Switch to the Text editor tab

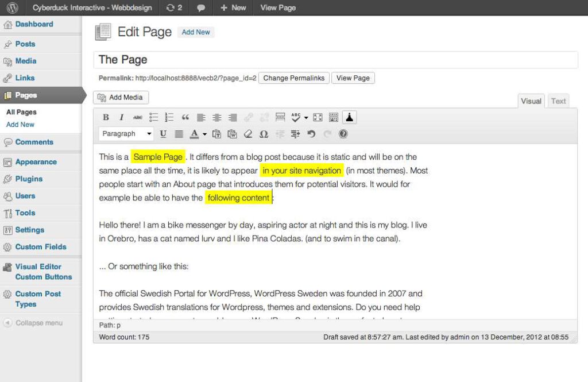pos(558,101)
